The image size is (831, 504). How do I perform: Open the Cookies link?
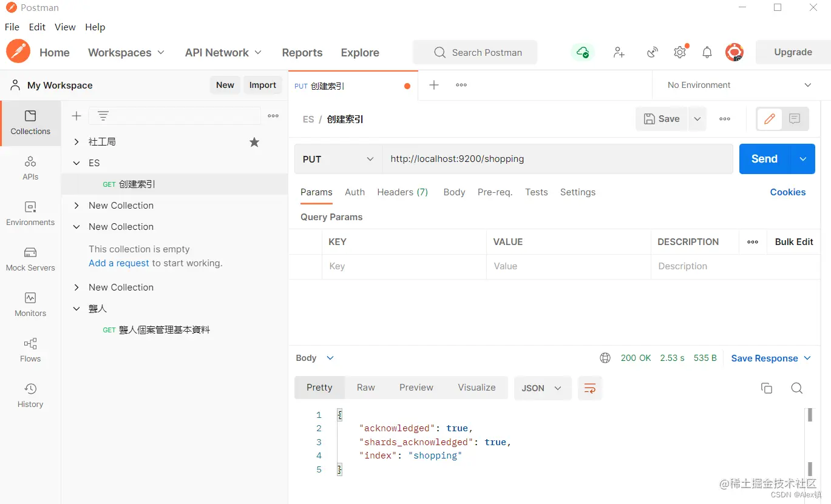[788, 192]
